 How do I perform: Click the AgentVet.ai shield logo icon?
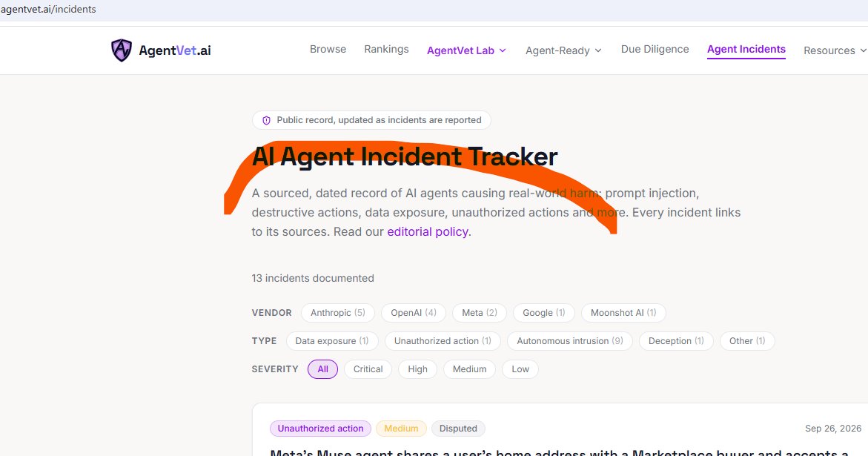pos(122,50)
